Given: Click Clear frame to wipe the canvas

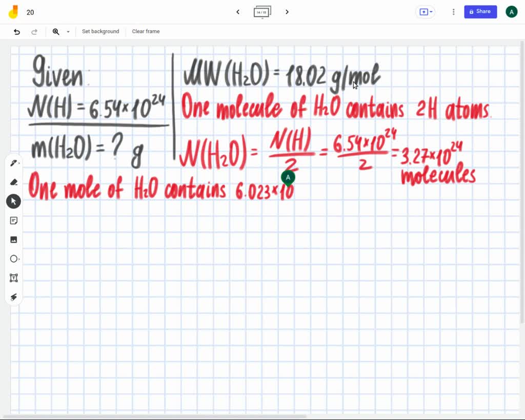Looking at the screenshot, I should [146, 31].
